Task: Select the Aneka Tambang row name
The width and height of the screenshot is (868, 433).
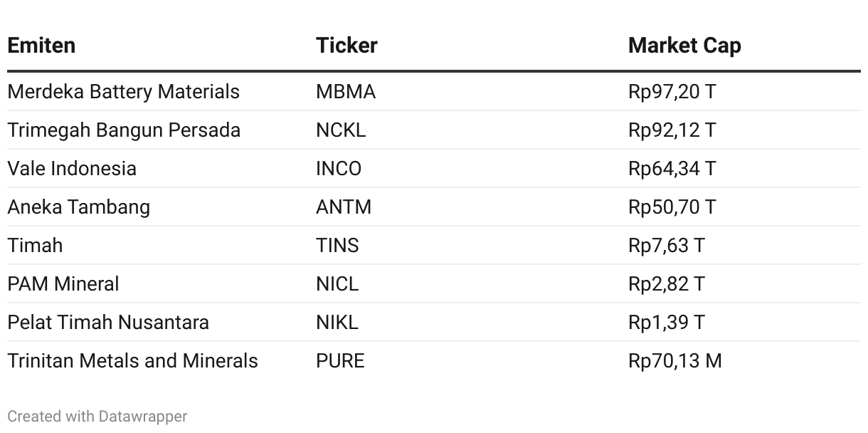Action: [78, 207]
